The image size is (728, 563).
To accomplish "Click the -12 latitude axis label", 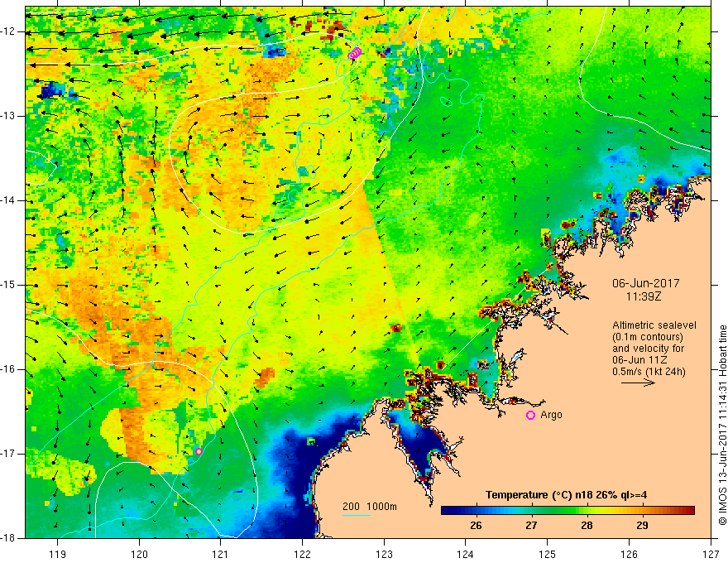I will coord(8,31).
